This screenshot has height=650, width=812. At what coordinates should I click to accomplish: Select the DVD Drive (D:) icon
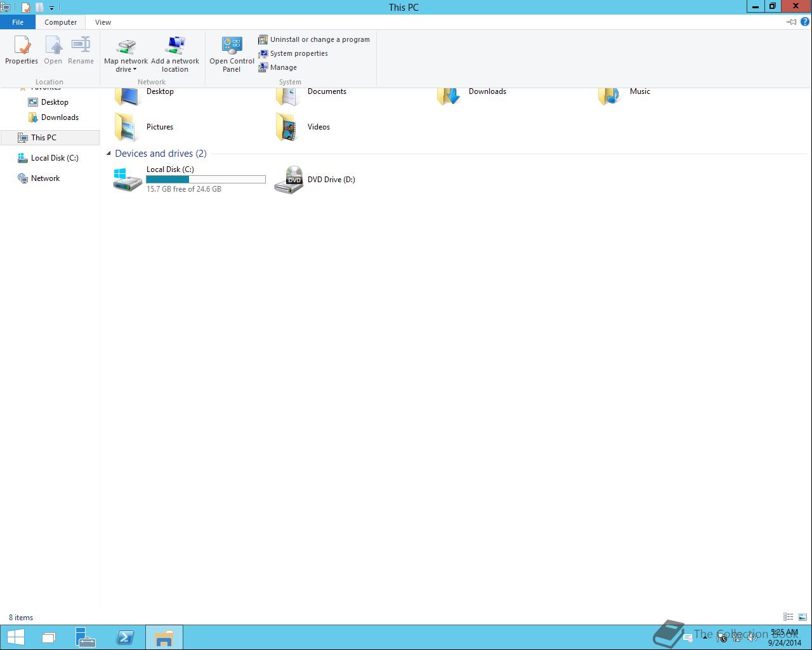289,180
